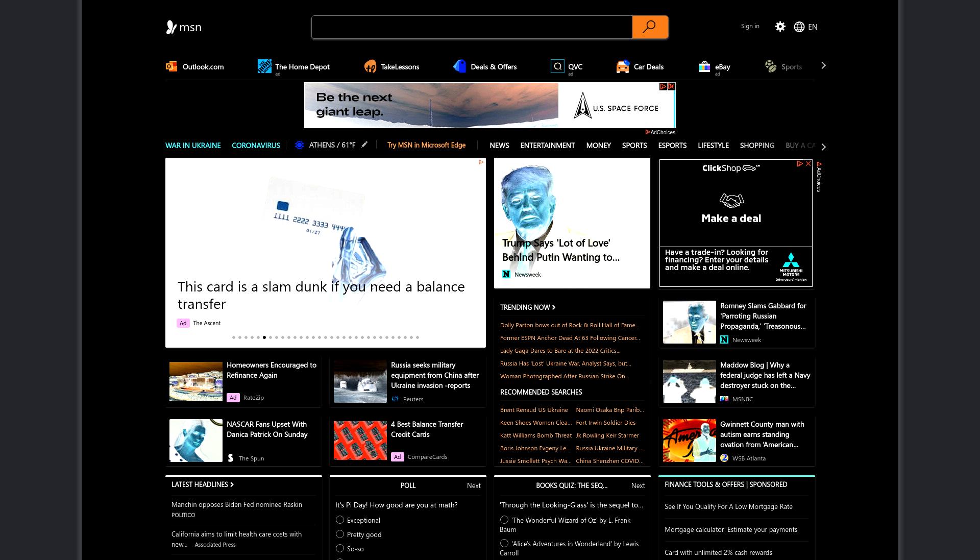Click the AdChoices icon on Space Force banner
Image resolution: width=980 pixels, height=560 pixels.
click(x=663, y=86)
